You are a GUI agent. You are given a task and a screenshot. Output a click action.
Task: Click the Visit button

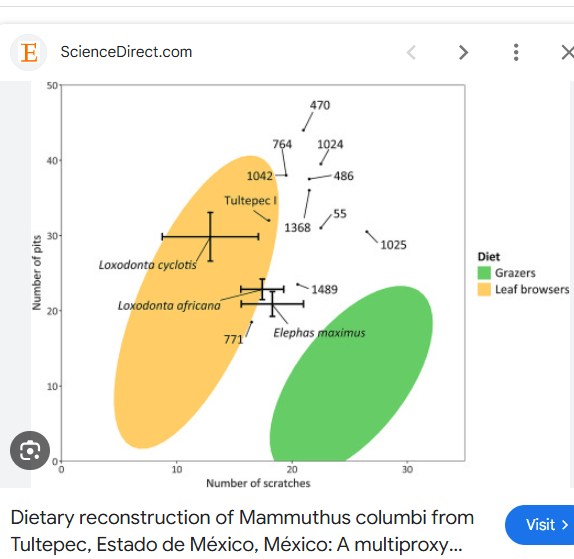tap(542, 525)
